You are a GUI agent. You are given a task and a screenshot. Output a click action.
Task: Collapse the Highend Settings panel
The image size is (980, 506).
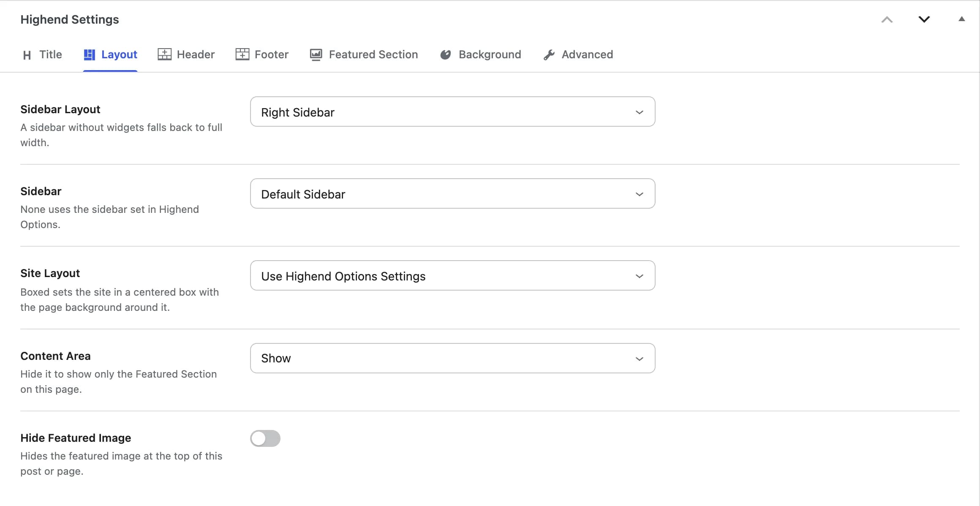click(962, 19)
